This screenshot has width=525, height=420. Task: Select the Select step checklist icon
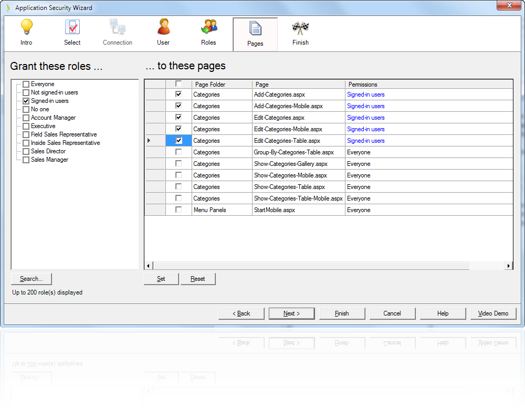[72, 27]
